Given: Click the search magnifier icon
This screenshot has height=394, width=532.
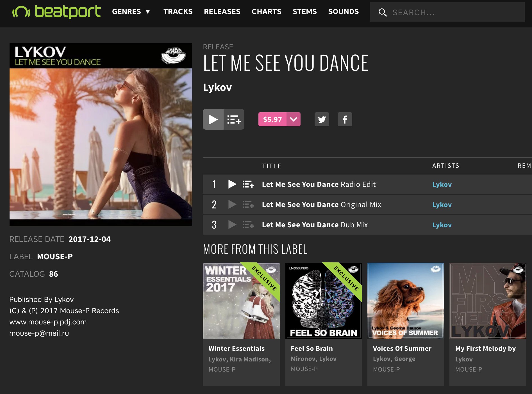Looking at the screenshot, I should coord(382,12).
